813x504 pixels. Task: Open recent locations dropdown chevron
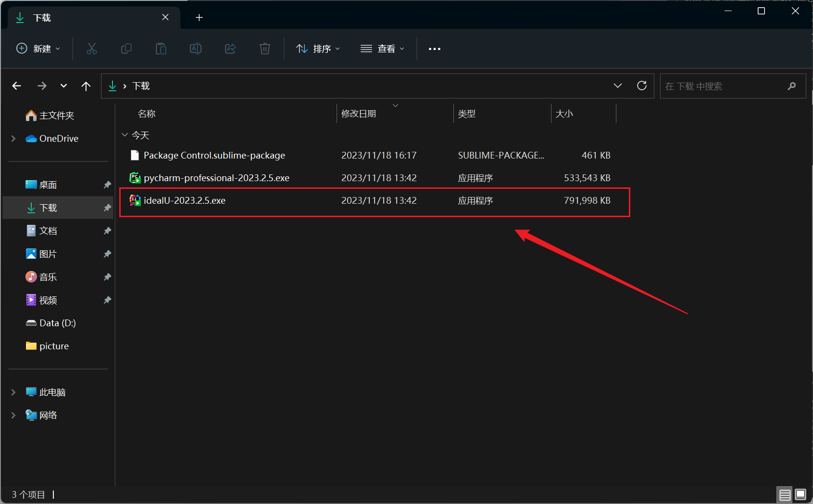pos(63,86)
